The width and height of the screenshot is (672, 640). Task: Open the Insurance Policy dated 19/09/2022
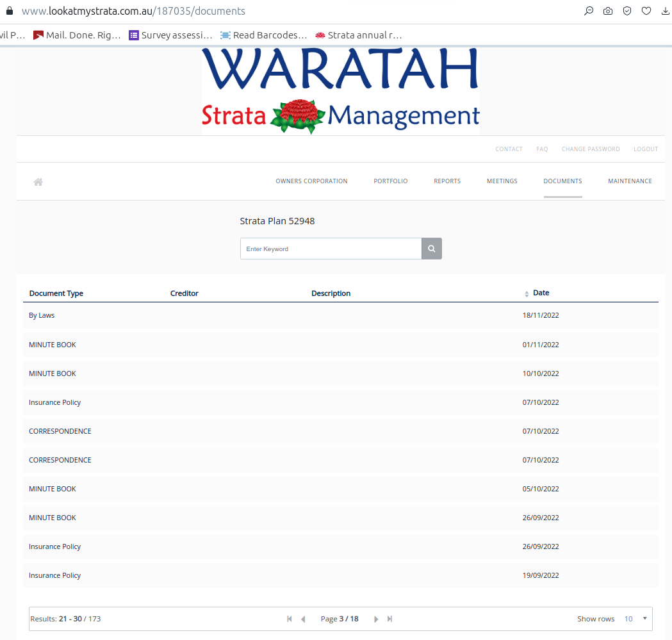tap(340, 575)
